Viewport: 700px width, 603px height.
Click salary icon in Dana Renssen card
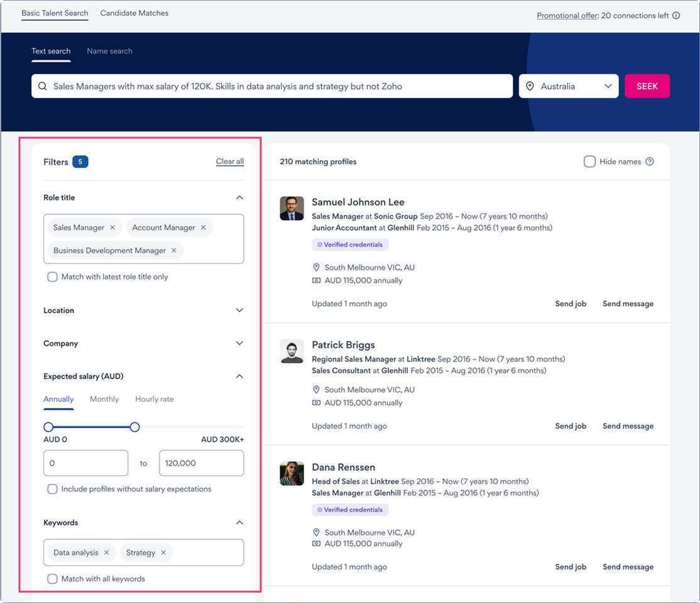[316, 544]
